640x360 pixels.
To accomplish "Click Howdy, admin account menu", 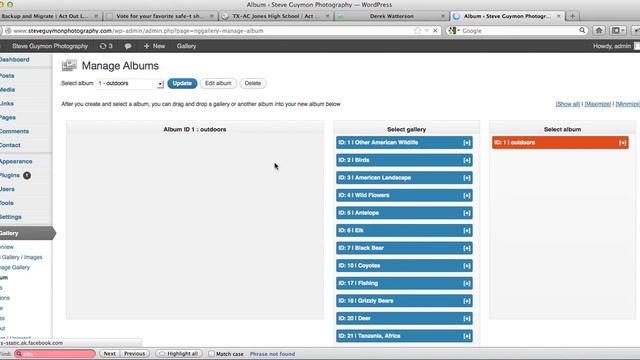I will tap(612, 46).
